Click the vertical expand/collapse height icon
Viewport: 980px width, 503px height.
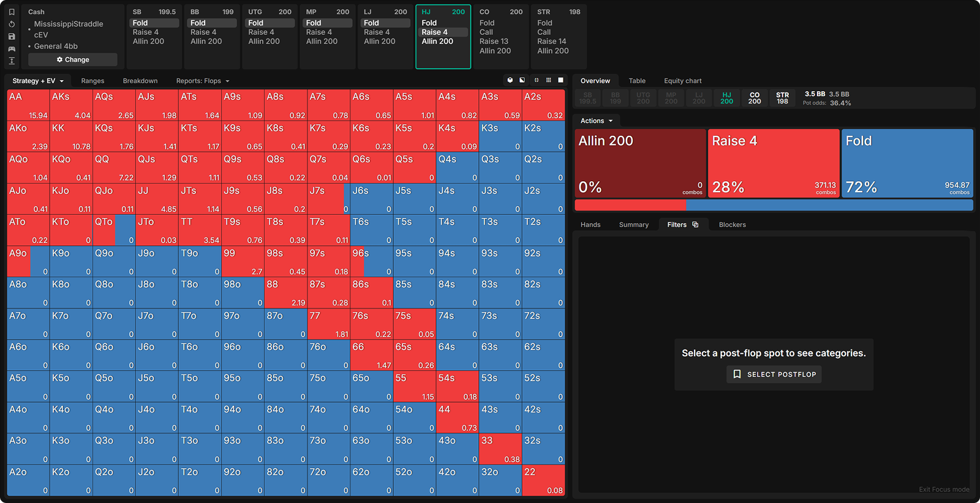(12, 61)
